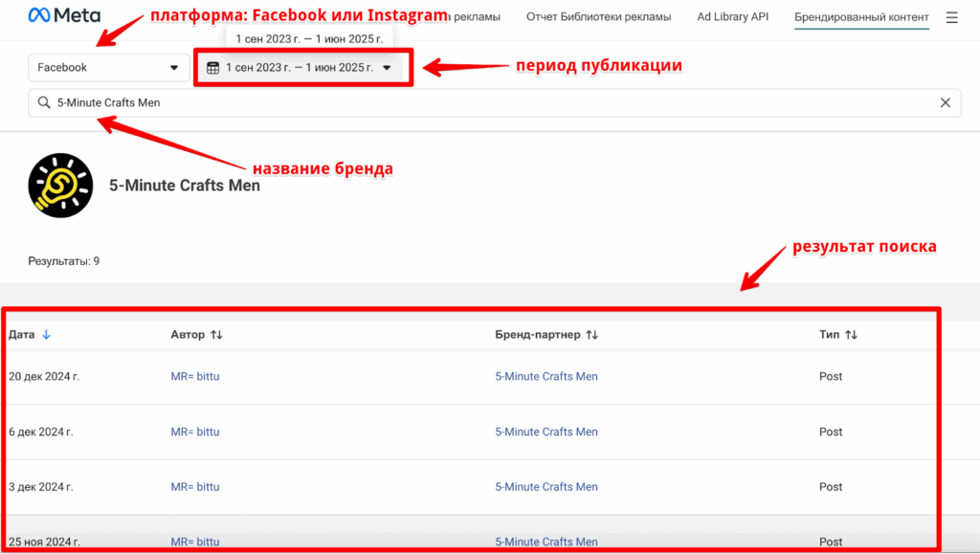
Task: Open the Facebook platform dropdown
Action: pyautogui.click(x=109, y=67)
